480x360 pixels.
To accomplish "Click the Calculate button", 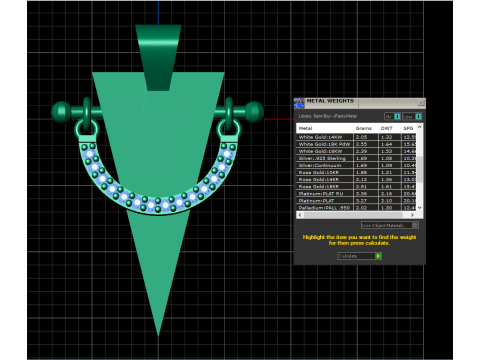I will pos(360,256).
